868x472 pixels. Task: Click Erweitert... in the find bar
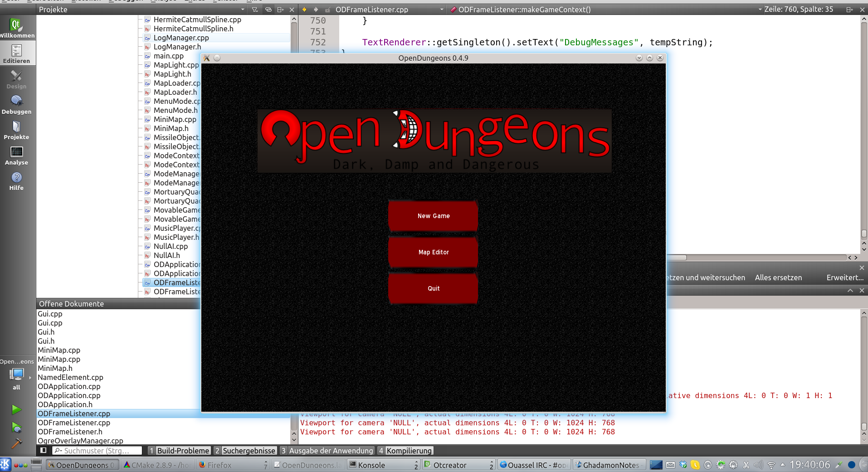(845, 277)
